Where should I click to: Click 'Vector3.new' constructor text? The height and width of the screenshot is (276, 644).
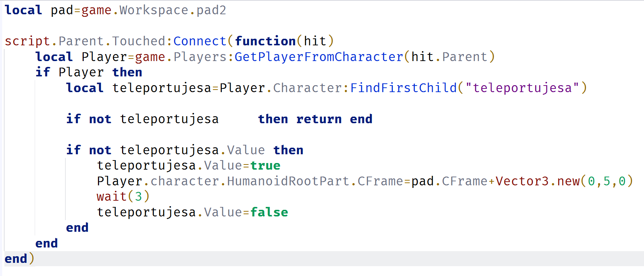pyautogui.click(x=538, y=181)
